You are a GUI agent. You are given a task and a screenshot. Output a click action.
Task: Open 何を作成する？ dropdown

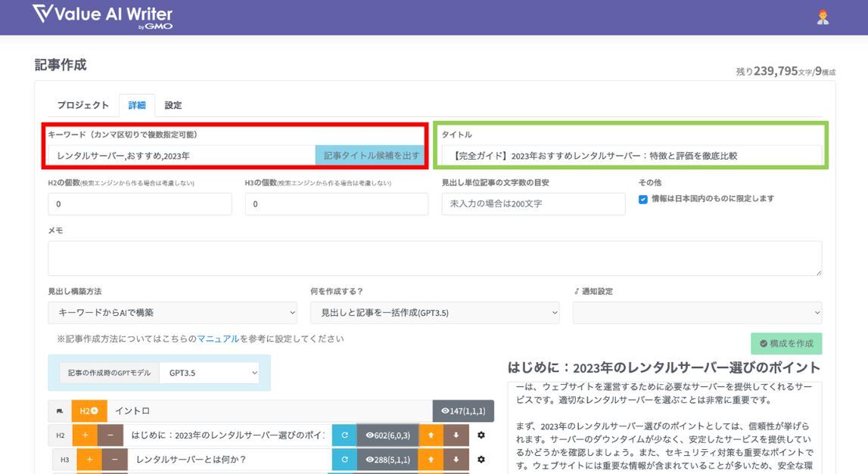(x=435, y=312)
